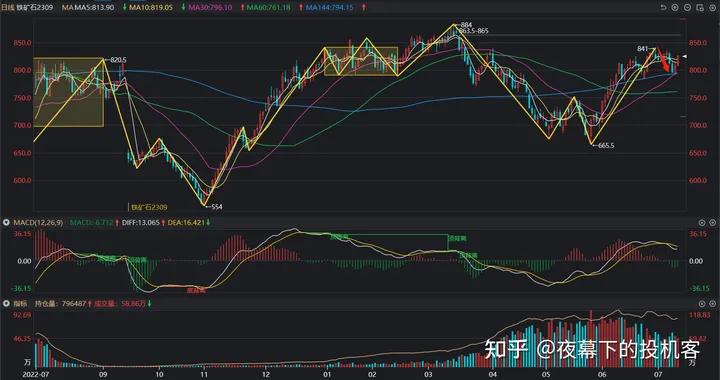Click the MACD panel's rightmost round icon
This screenshot has height=380, width=720.
pyautogui.click(x=714, y=223)
